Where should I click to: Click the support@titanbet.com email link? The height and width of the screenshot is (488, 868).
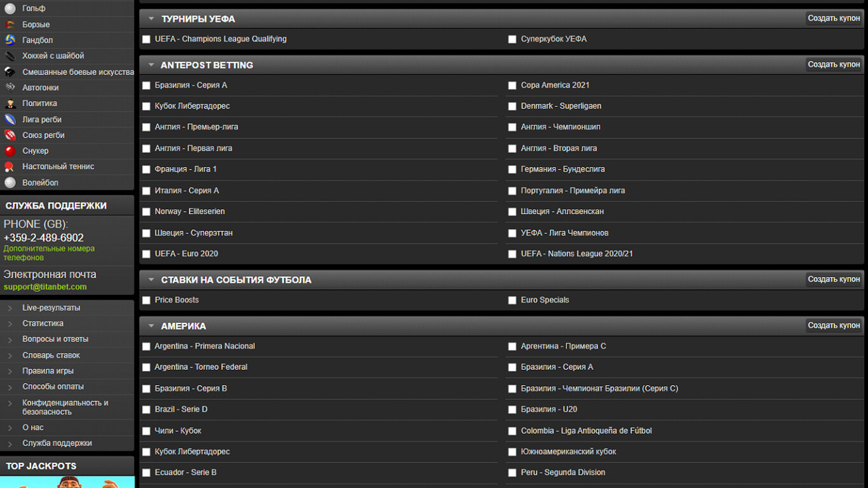[45, 287]
